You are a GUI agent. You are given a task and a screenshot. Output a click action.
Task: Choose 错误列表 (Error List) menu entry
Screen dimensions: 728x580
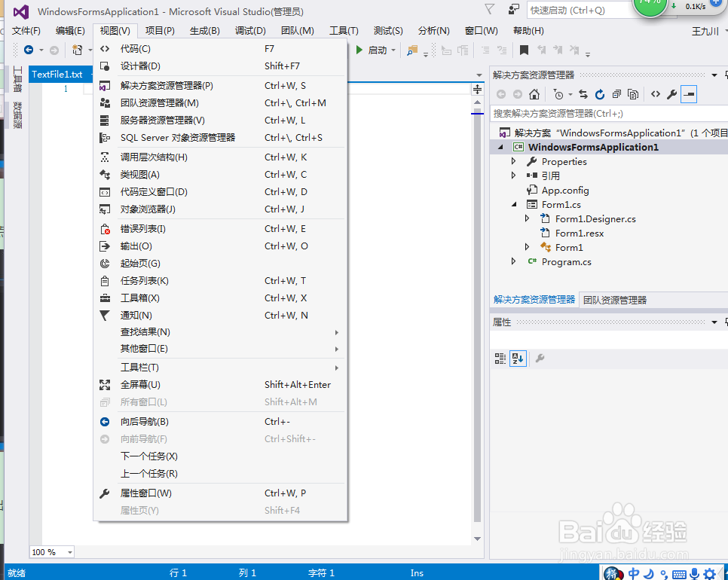point(221,229)
